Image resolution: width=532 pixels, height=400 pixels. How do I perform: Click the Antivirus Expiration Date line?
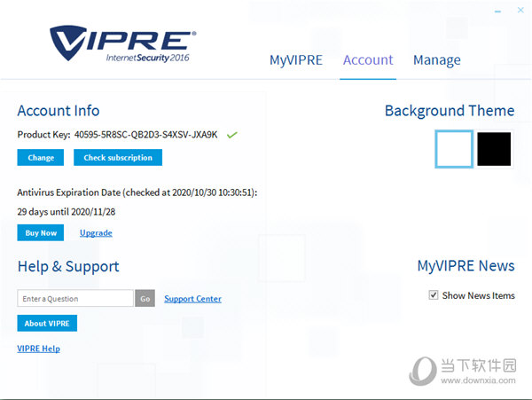click(137, 192)
